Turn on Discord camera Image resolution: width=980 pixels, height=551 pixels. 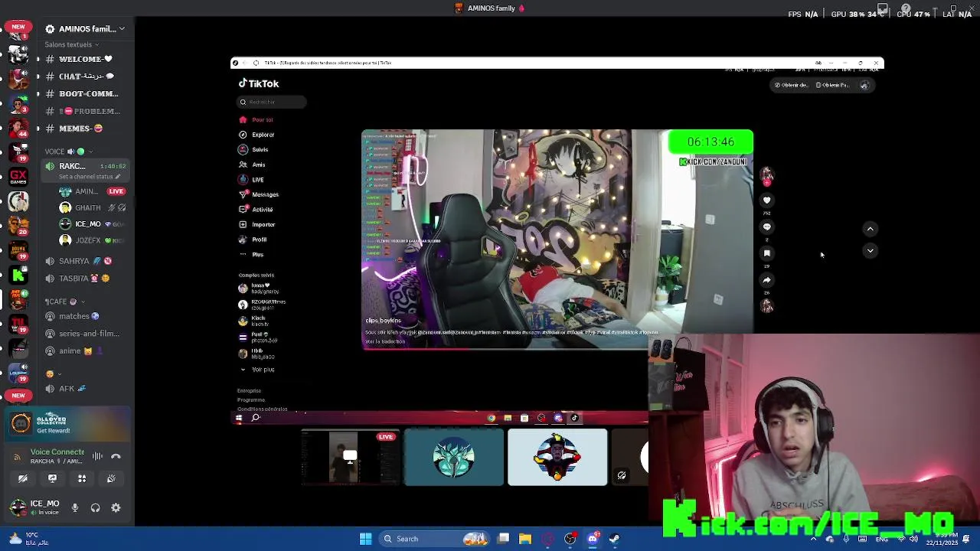[23, 478]
